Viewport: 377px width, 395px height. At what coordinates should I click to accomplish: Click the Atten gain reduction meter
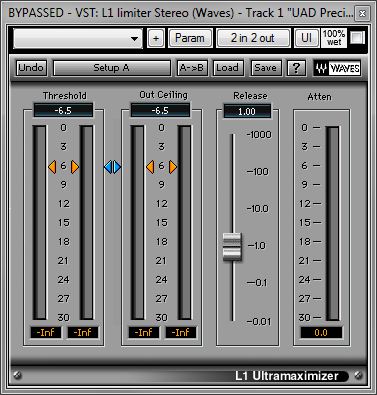(x=332, y=223)
